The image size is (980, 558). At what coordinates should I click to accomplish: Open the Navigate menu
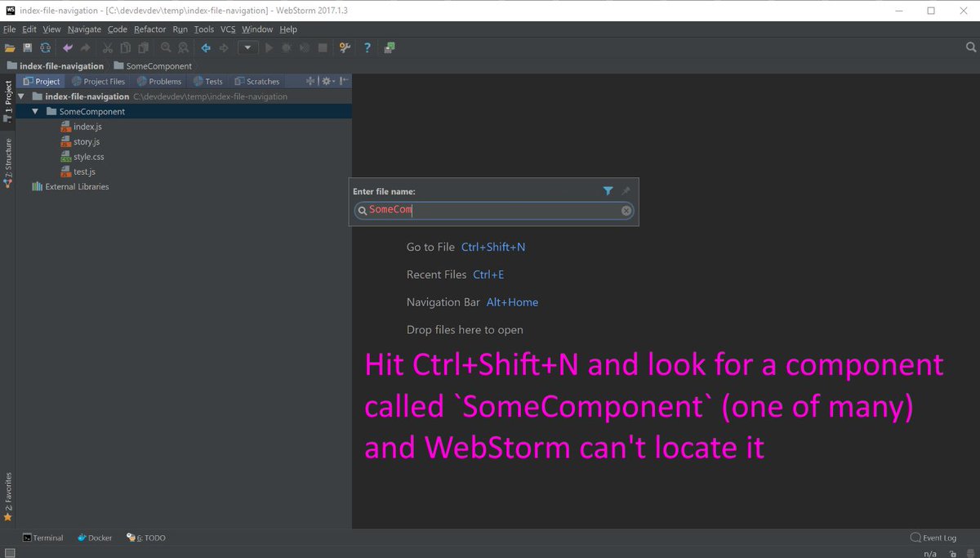pyautogui.click(x=85, y=29)
